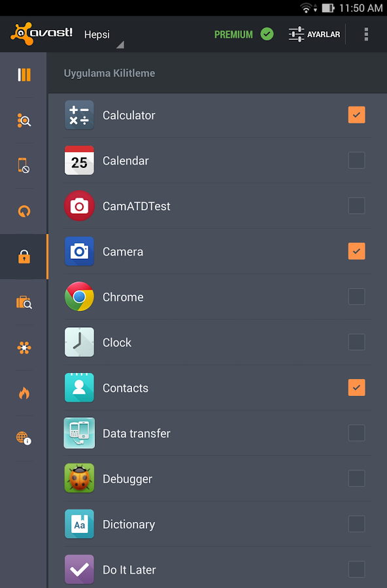Select the privacy advisor briefcase icon

coord(24,302)
